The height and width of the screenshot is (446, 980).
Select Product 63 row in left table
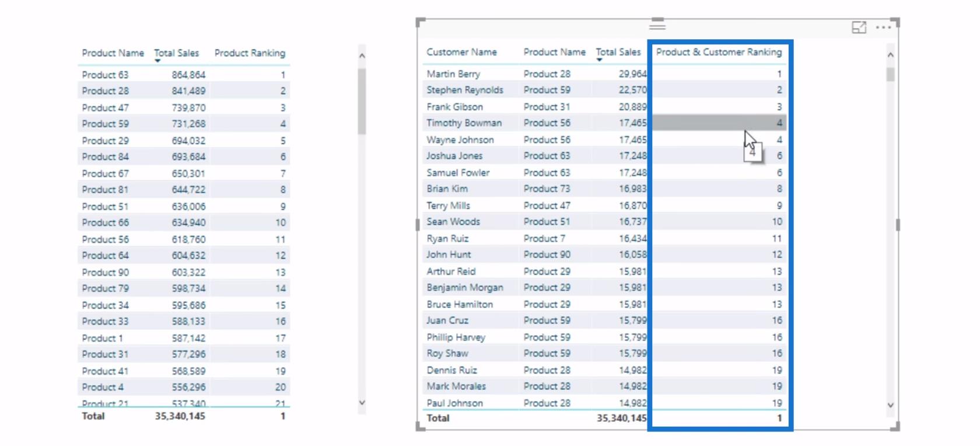tap(184, 75)
